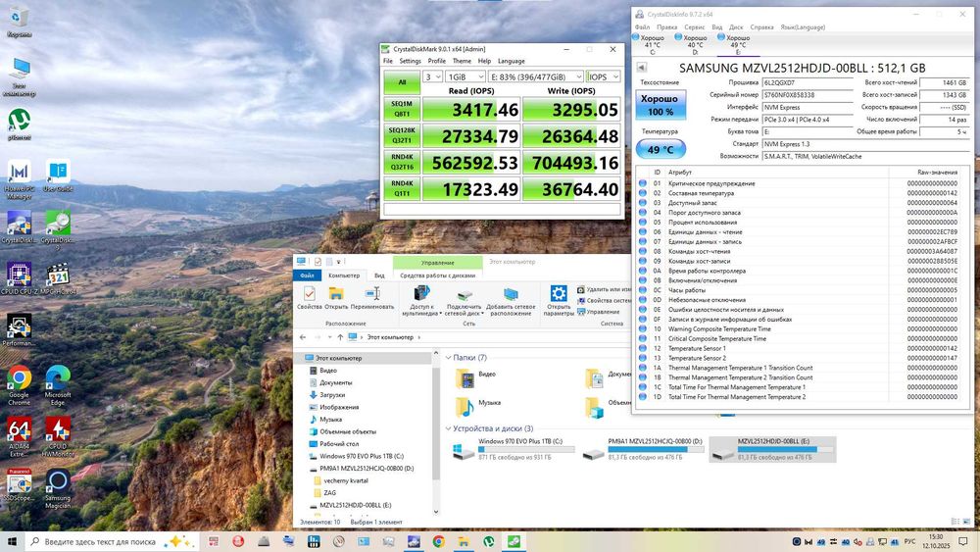Image resolution: width=980 pixels, height=552 pixels.
Task: Go back with the Explorer back arrow
Action: [x=303, y=337]
